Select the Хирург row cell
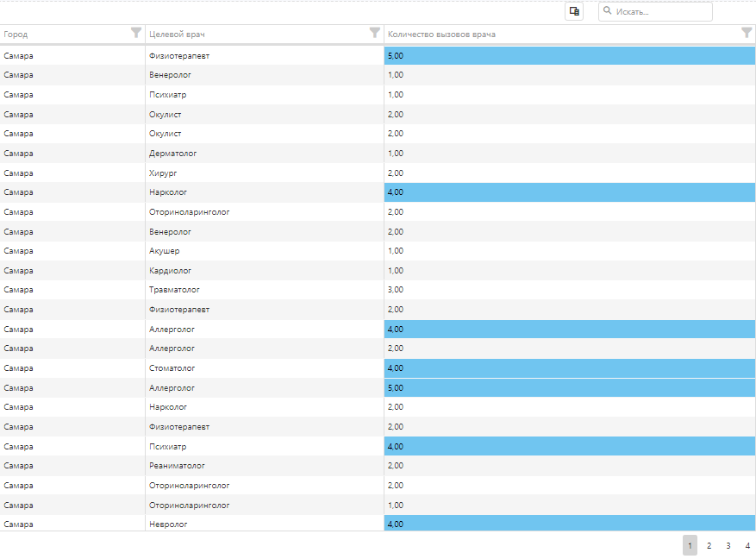This screenshot has height=559, width=756. pos(163,173)
